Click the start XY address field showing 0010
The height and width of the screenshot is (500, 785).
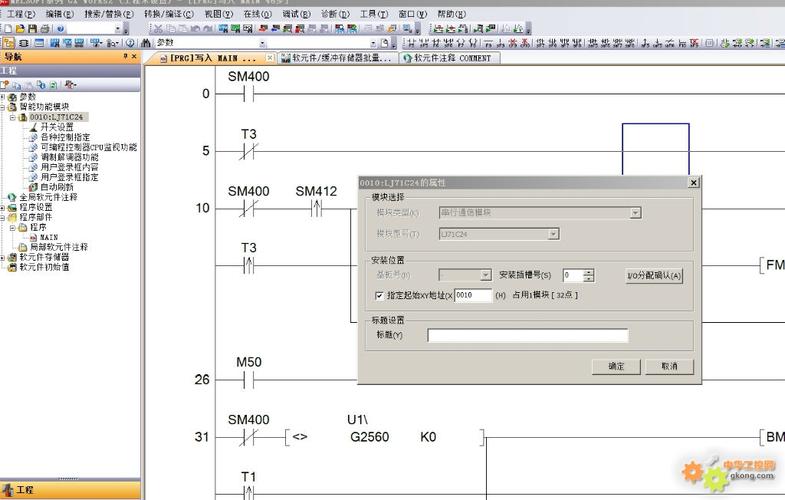(x=473, y=295)
